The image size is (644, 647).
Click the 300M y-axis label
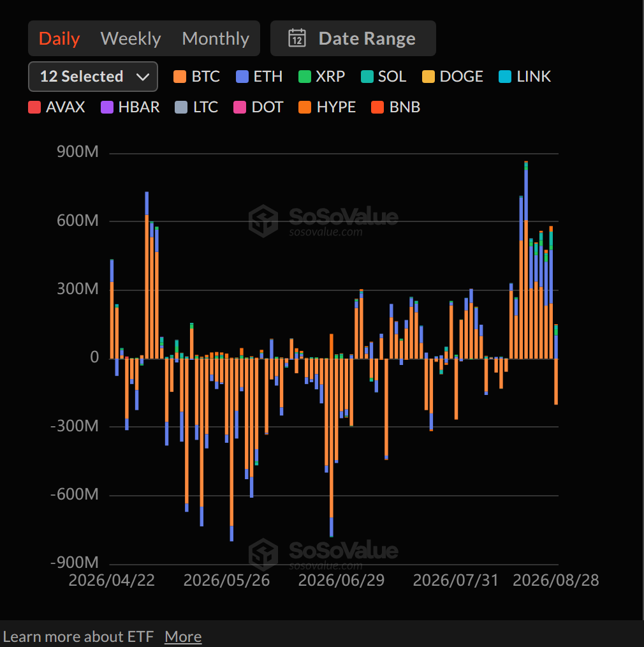click(78, 289)
